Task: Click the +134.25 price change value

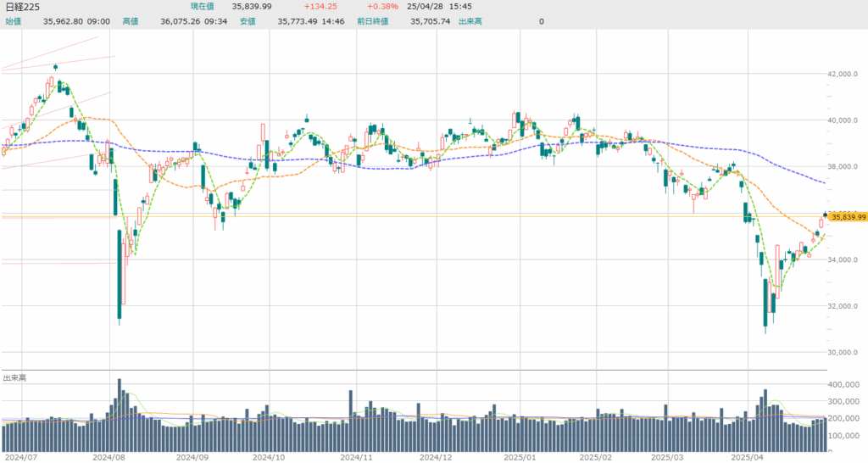Action: (x=320, y=7)
